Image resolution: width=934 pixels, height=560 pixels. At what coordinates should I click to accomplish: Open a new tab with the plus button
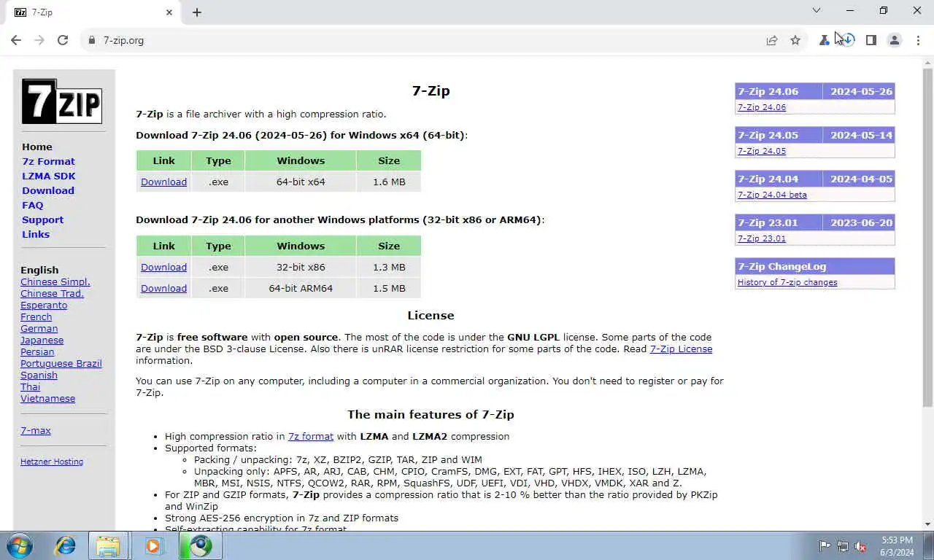tap(197, 12)
